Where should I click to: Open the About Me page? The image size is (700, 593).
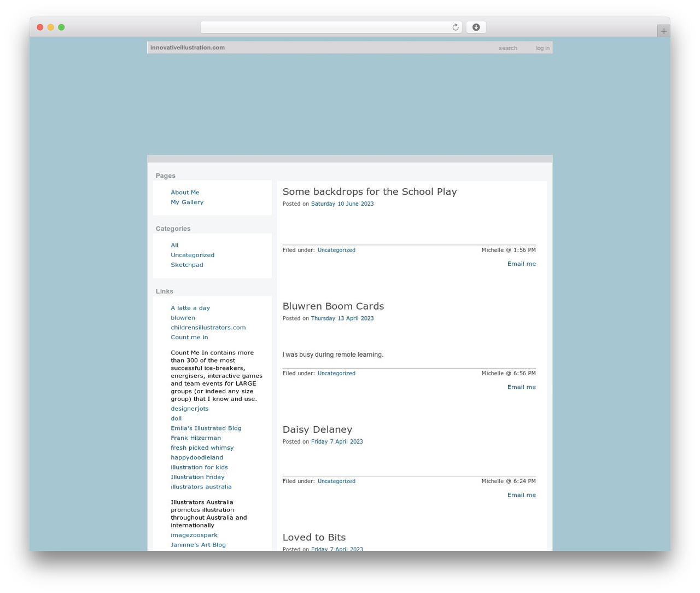pos(185,193)
